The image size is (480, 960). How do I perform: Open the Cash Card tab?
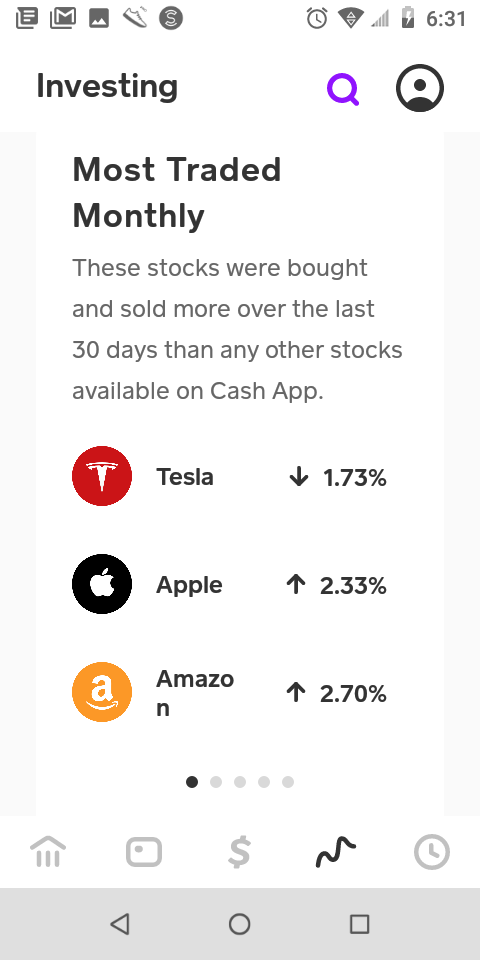tap(144, 852)
